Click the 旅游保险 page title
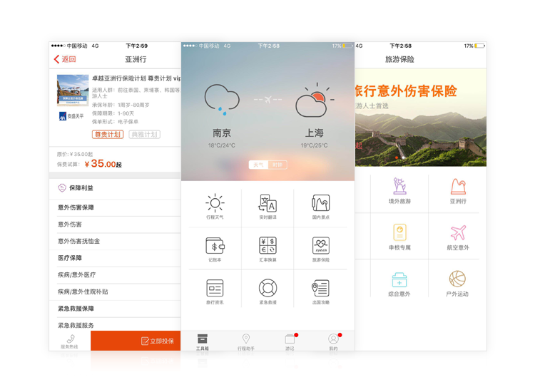Image resolution: width=535 pixels, height=392 pixels. (399, 59)
